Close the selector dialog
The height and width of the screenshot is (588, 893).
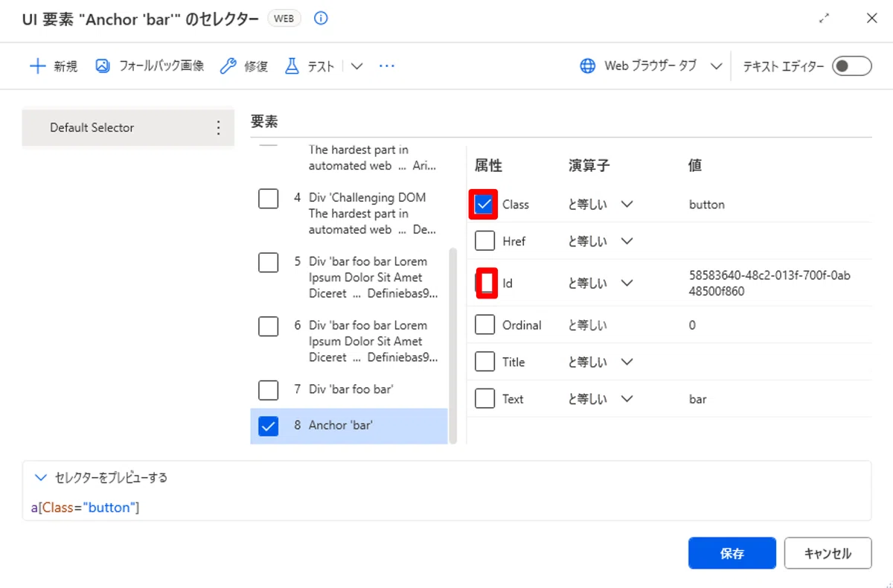[871, 19]
